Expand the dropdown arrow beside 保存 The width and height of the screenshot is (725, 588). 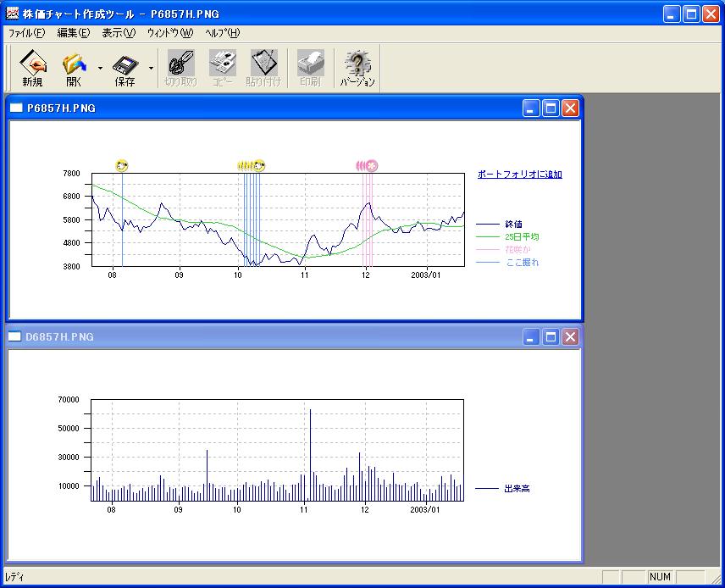[x=151, y=68]
